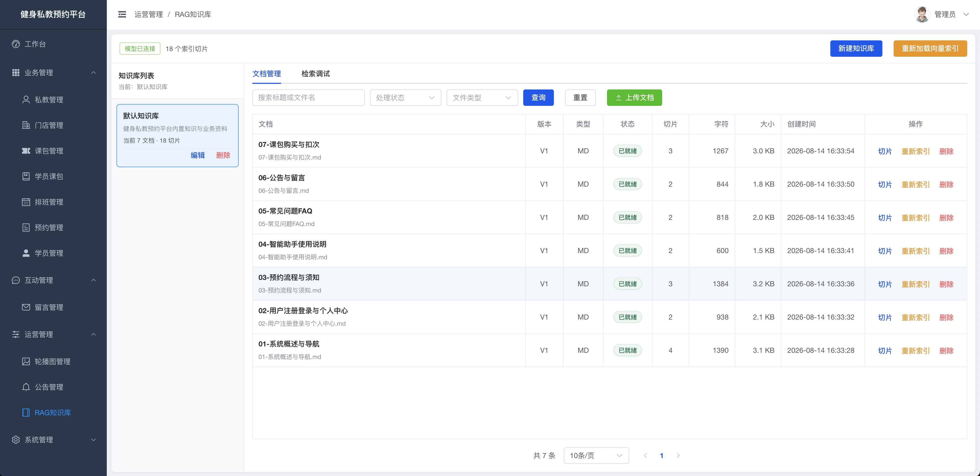Click the 轮播图管理 picture icon
Image resolution: width=980 pixels, height=476 pixels.
26,361
